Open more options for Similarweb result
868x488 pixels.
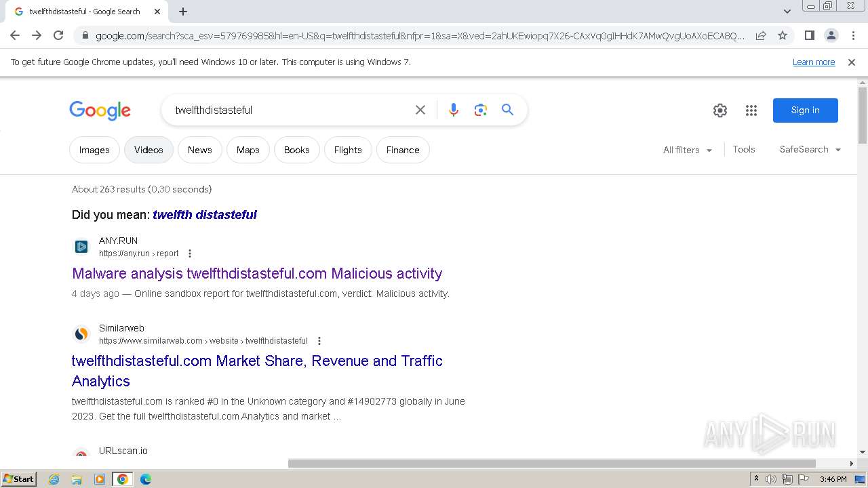click(319, 341)
